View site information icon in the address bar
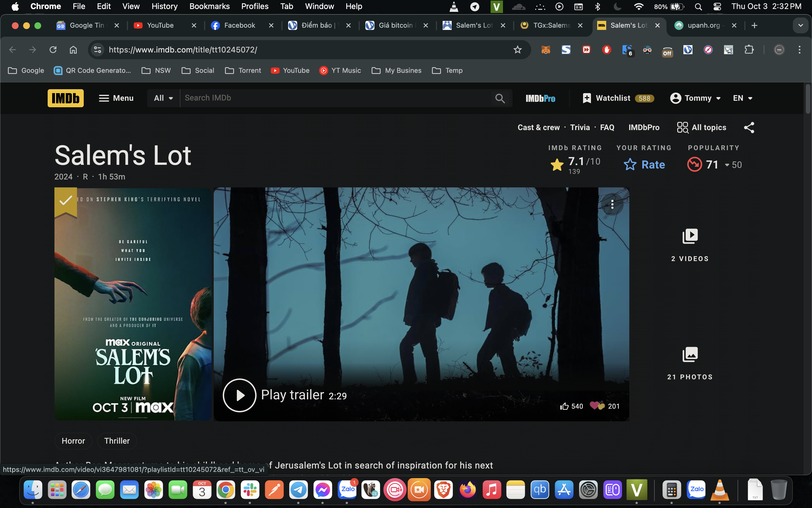The image size is (812, 508). tap(98, 50)
